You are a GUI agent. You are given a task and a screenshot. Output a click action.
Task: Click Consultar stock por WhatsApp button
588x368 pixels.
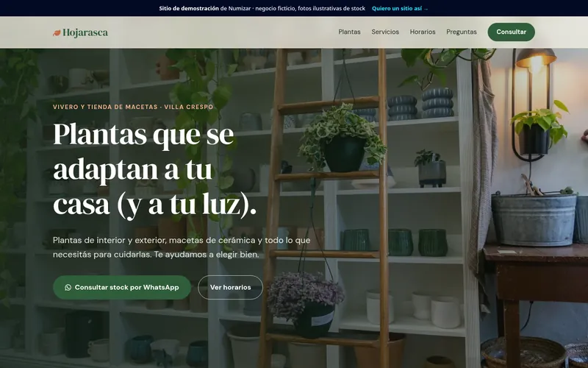pos(122,287)
